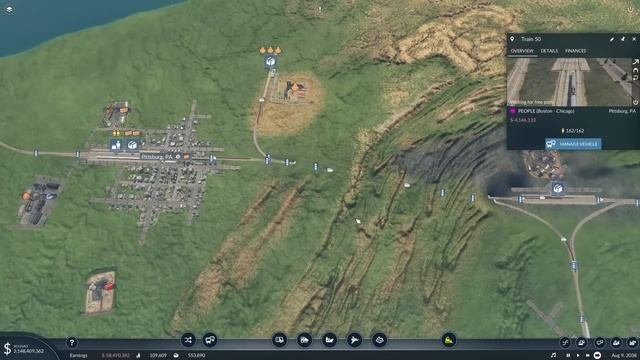Click the cockpit camera icon in the preview sidebar
This screenshot has width=640, height=360.
coord(636,78)
